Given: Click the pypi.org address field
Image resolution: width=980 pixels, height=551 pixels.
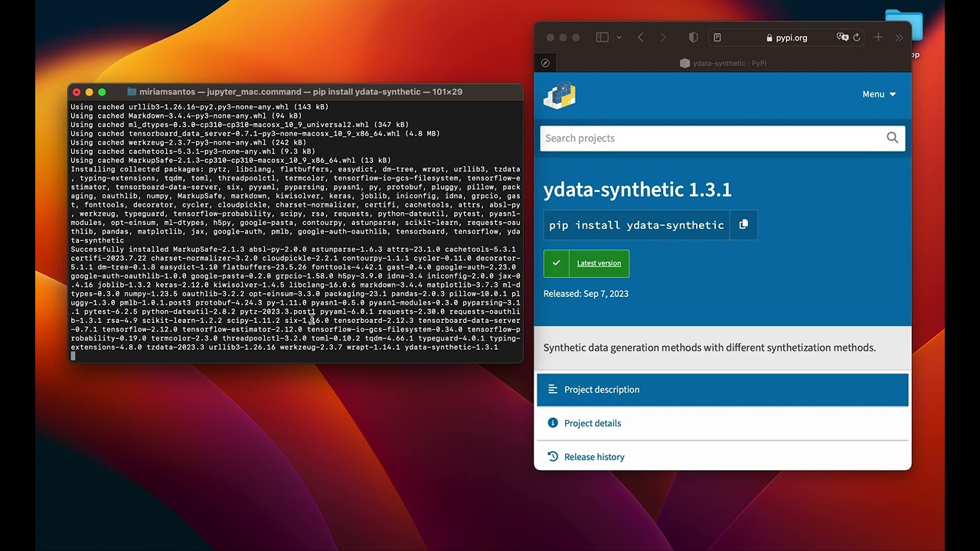Looking at the screenshot, I should 787,37.
